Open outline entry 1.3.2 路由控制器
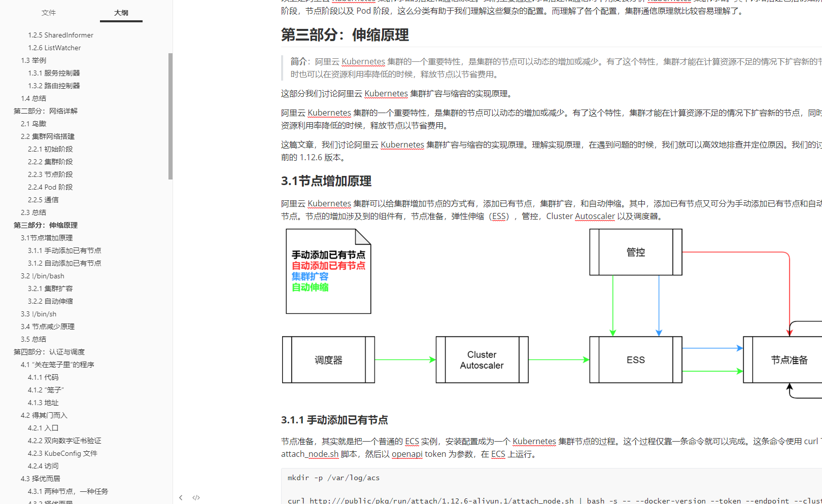This screenshot has width=822, height=504. pos(54,86)
